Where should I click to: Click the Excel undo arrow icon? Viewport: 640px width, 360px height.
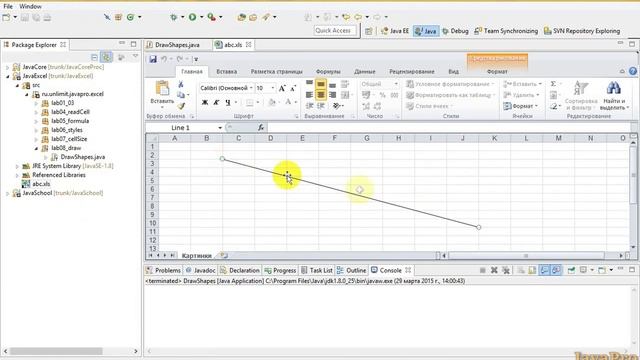(x=164, y=59)
